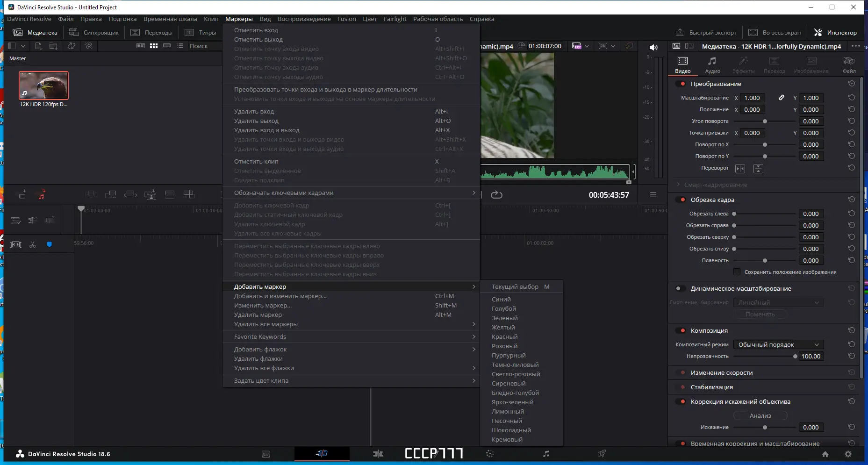Click the mute speaker icon

point(653,47)
